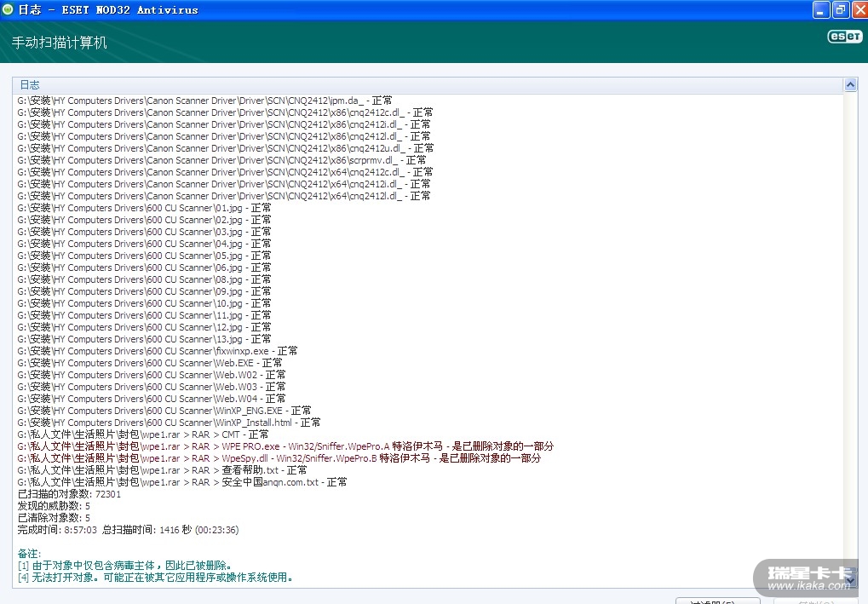The width and height of the screenshot is (868, 604).
Task: Click note [1] about deleted virus objects
Action: (x=125, y=566)
